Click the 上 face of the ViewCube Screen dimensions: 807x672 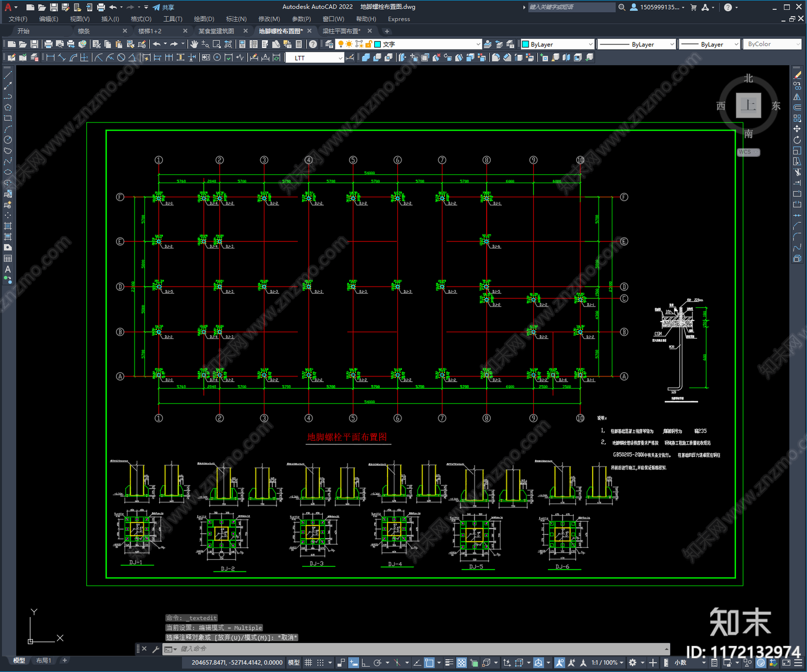[x=748, y=105]
